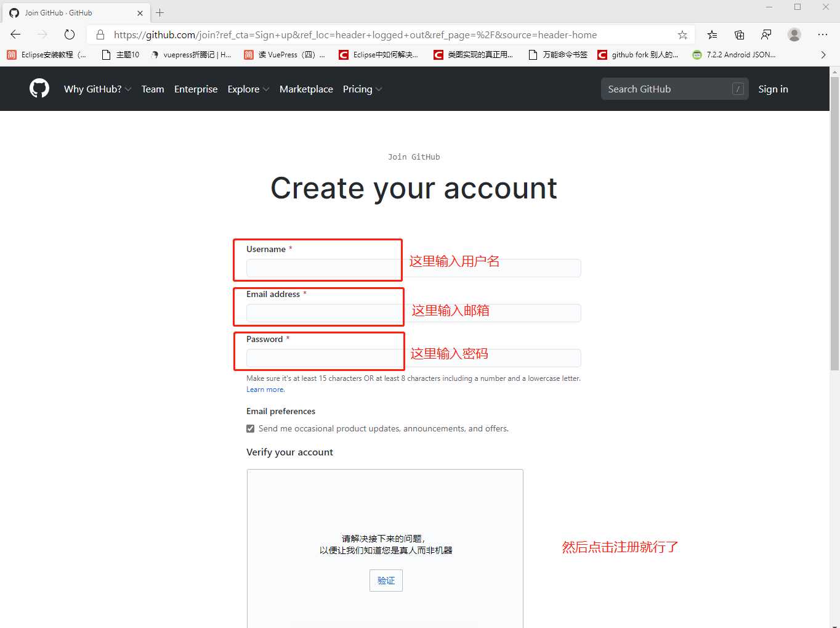Click the Sign in link
Viewport: 840px width, 628px height.
click(773, 89)
